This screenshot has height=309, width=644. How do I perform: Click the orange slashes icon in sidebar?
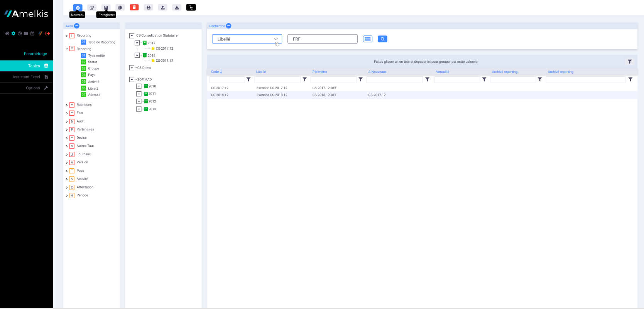pyautogui.click(x=40, y=34)
